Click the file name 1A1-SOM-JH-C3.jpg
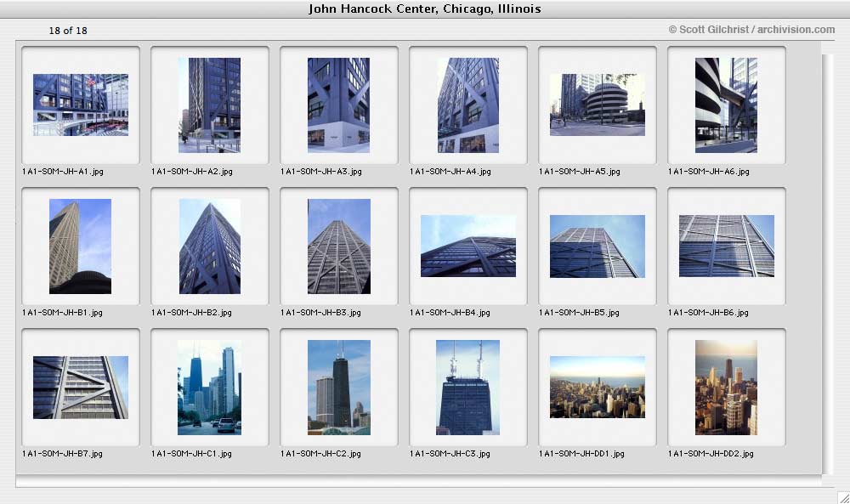The height and width of the screenshot is (504, 850). 450,454
